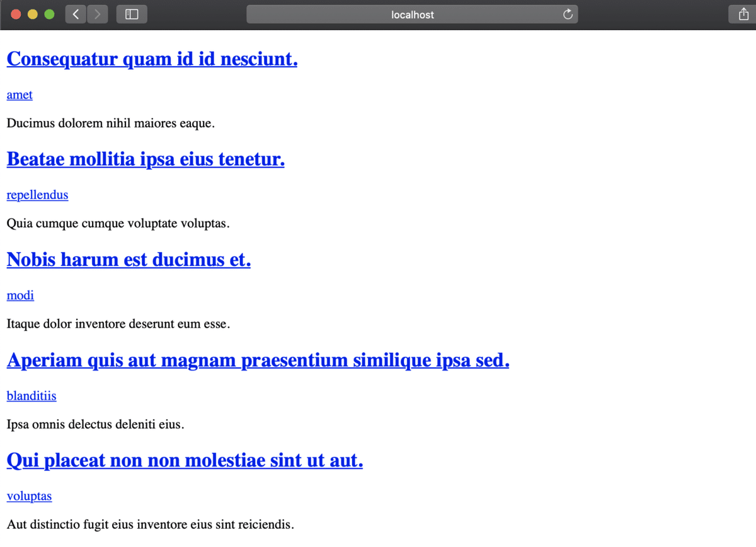Follow the "repellendus" link
Image resolution: width=756 pixels, height=547 pixels.
pos(37,195)
